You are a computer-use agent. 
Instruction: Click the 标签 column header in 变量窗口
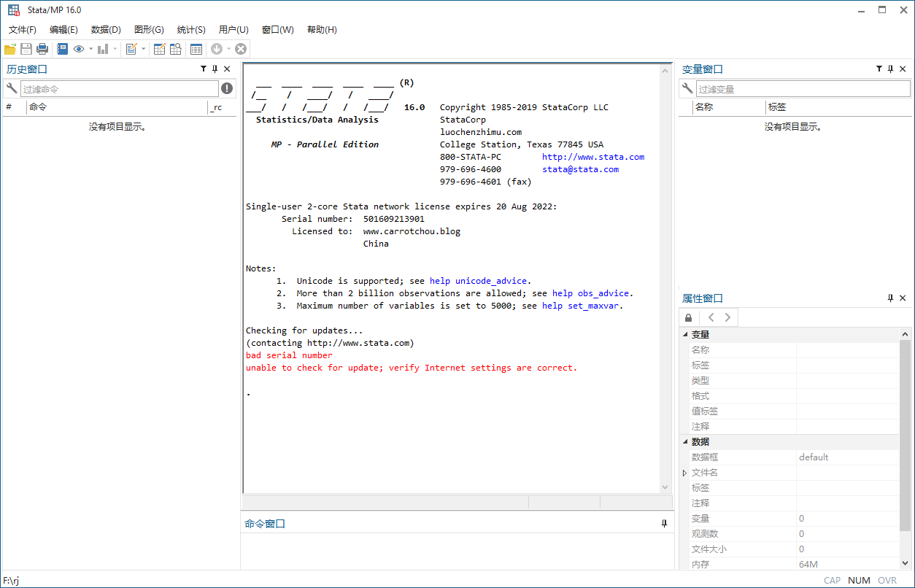point(838,107)
